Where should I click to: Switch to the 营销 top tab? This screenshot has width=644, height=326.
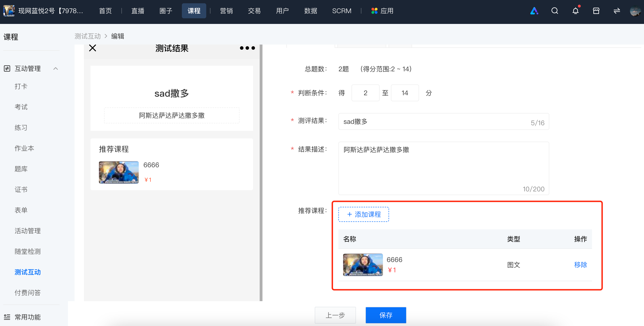[x=226, y=11]
